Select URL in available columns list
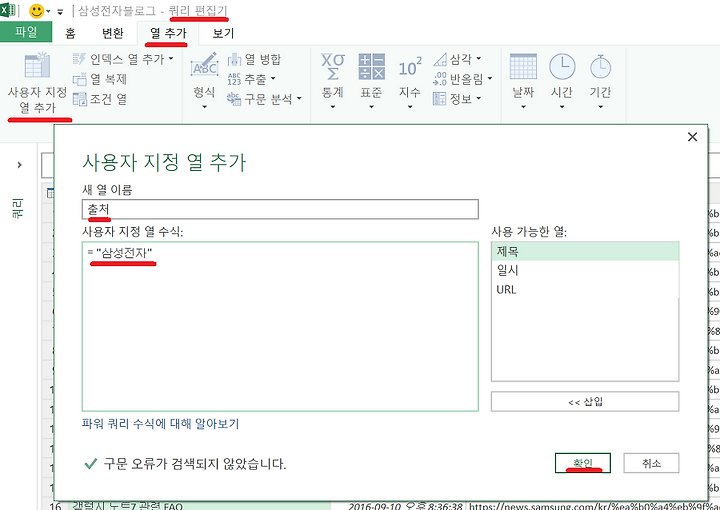The image size is (720, 510). click(x=585, y=290)
